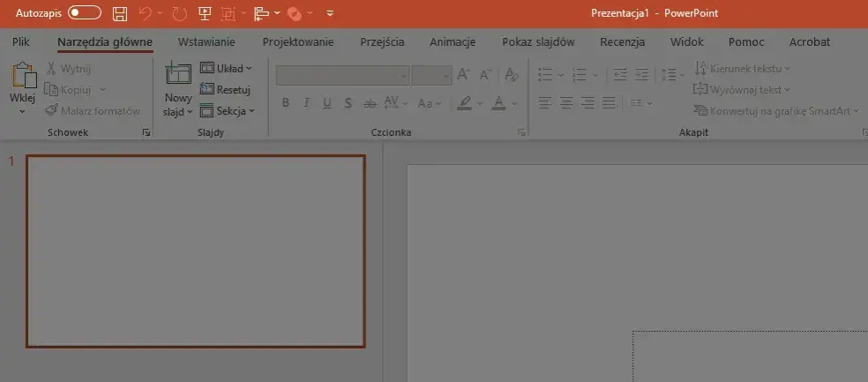
Task: Click Malarz formatów button
Action: [x=93, y=111]
